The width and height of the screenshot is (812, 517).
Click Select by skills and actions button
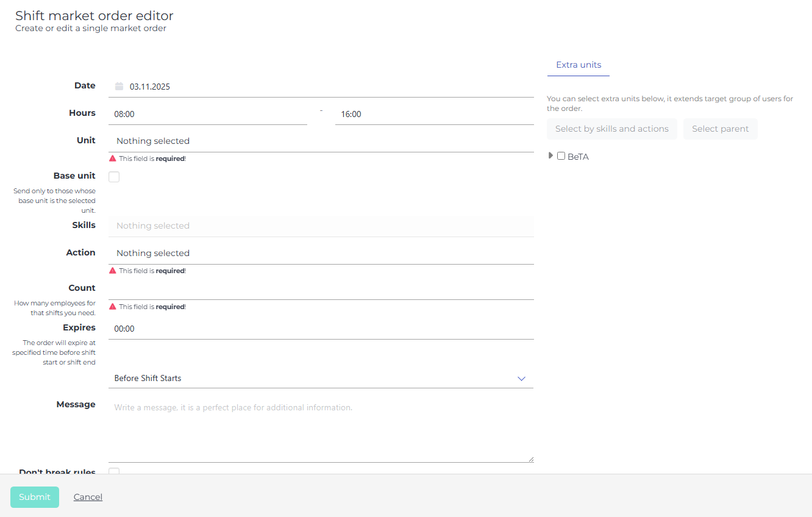[x=611, y=129]
